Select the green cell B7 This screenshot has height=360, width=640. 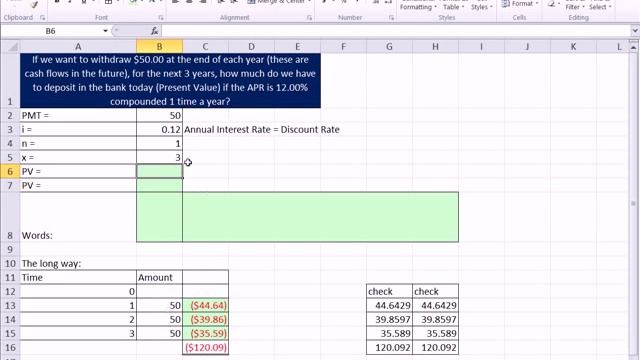click(159, 185)
